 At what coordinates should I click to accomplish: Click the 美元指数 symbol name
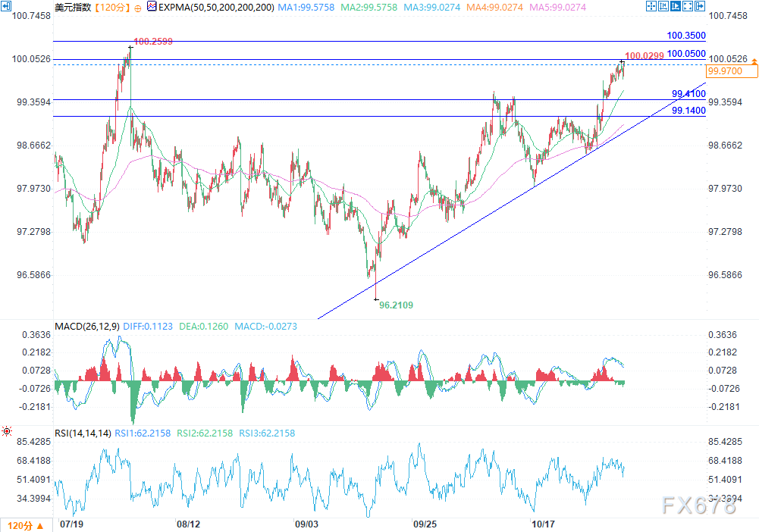pos(74,7)
